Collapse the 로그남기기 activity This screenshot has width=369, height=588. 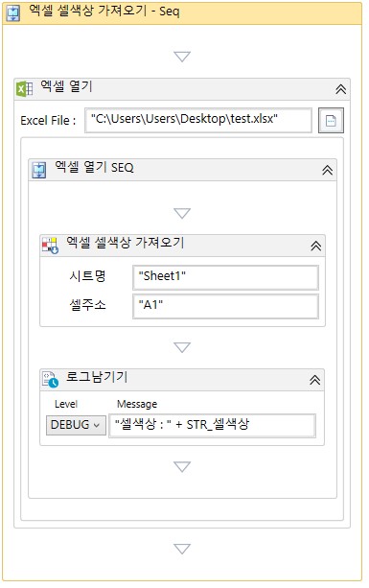coord(314,380)
